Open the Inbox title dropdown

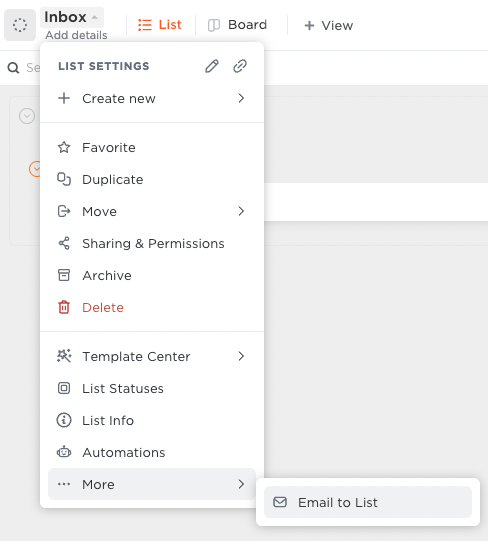(x=72, y=17)
